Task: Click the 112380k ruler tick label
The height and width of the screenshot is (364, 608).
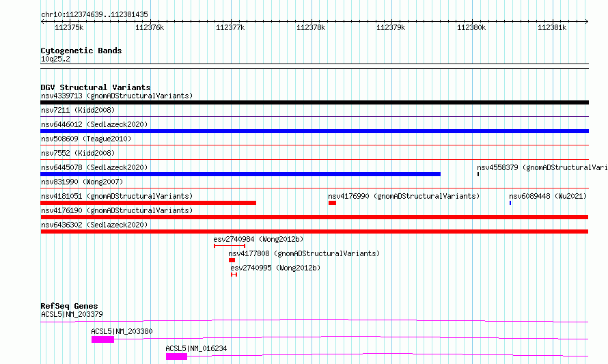Action: [x=471, y=27]
